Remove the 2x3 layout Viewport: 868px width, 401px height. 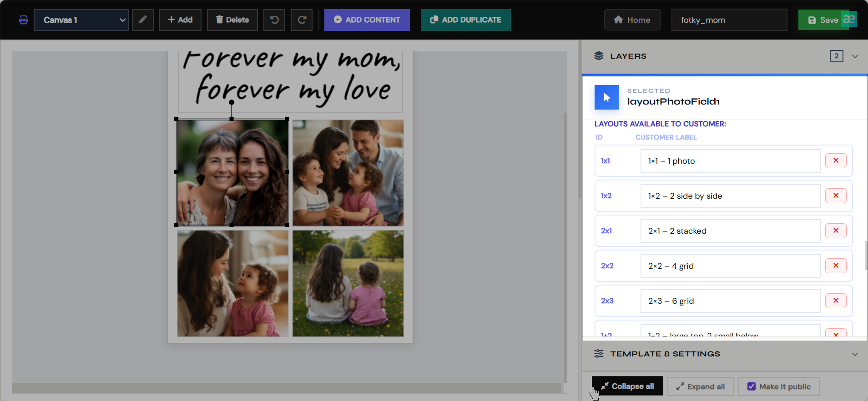tap(836, 301)
